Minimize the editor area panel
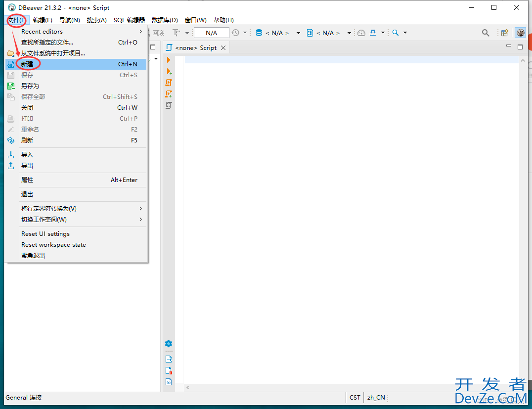This screenshot has width=532, height=409. click(509, 45)
